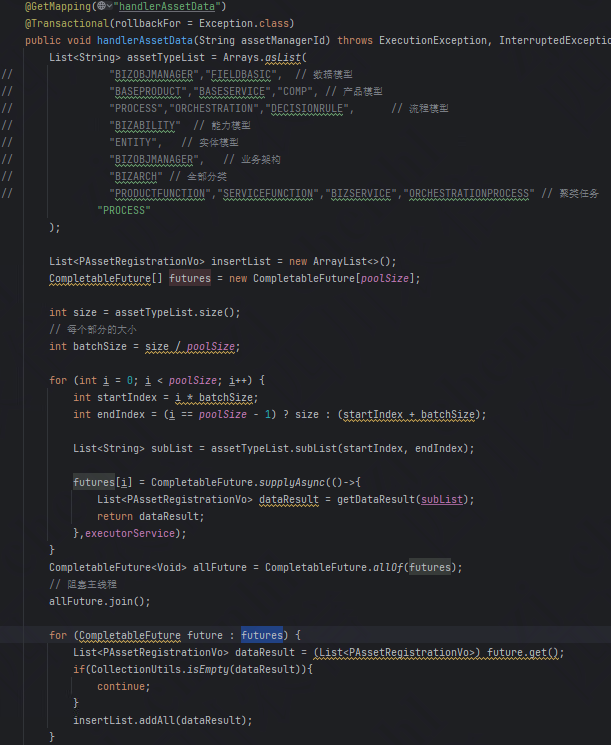Click the commented "ENTITY" string
Screen dimensions: 611x745
point(133,143)
